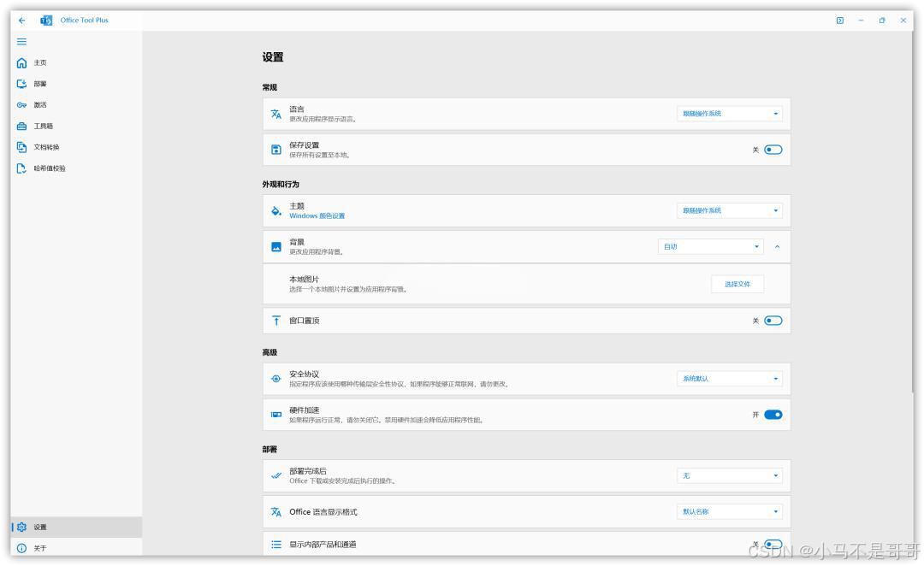Click the eye icon beside 安全协议
Viewport: 924px width, 566px height.
coord(275,379)
